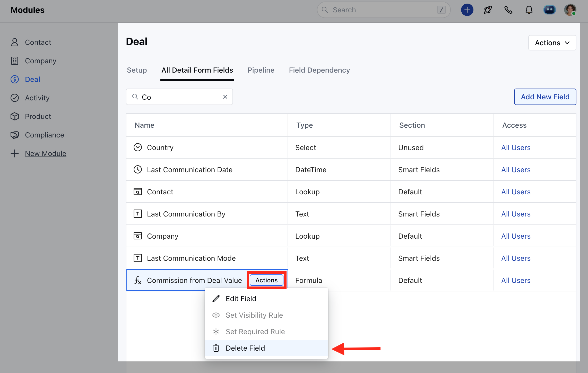
Task: Switch to the Pipeline tab
Action: 261,70
